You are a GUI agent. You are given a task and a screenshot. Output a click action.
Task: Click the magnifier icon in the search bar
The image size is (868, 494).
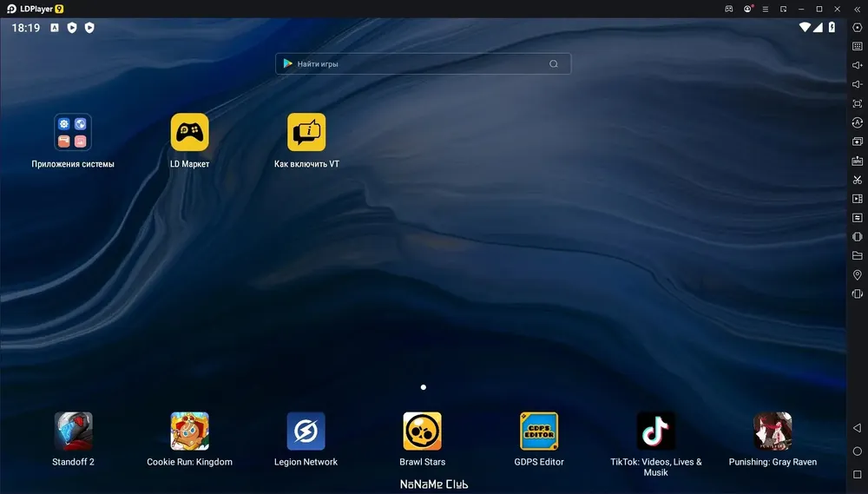(554, 63)
